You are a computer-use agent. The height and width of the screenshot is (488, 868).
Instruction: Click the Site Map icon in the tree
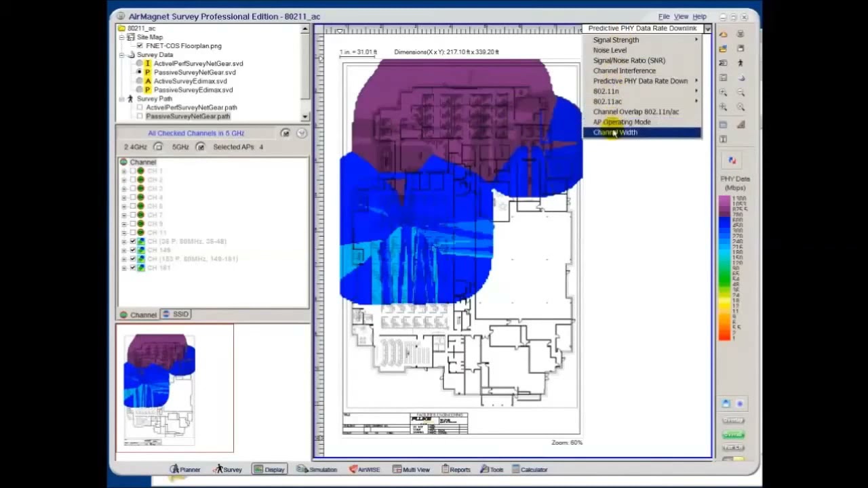click(131, 37)
